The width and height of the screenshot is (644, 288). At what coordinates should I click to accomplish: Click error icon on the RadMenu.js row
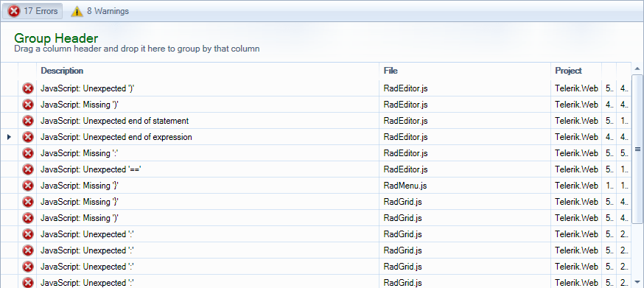coord(27,186)
